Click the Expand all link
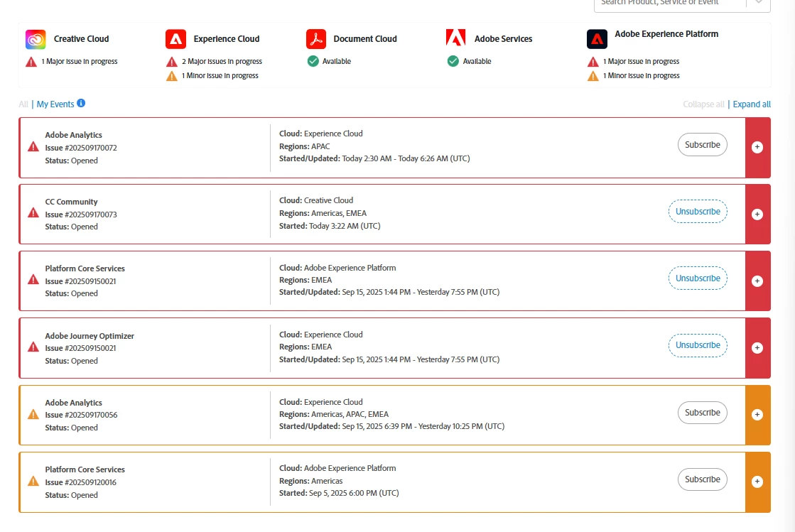795x532 pixels. click(x=752, y=104)
